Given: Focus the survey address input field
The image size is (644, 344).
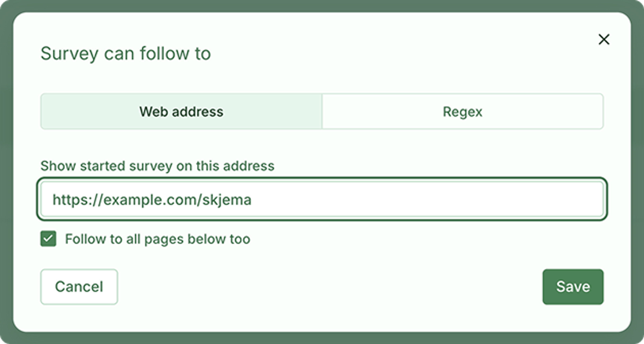Looking at the screenshot, I should pos(322,199).
